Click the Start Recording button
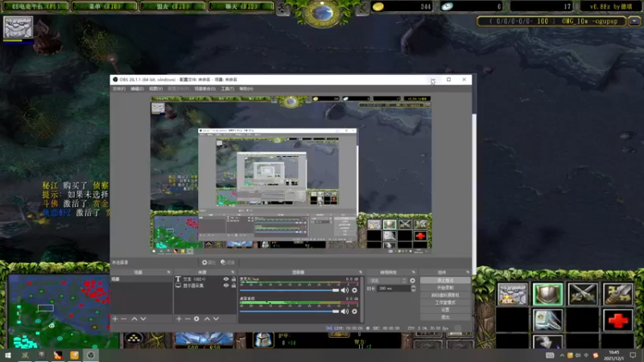 pyautogui.click(x=445, y=288)
